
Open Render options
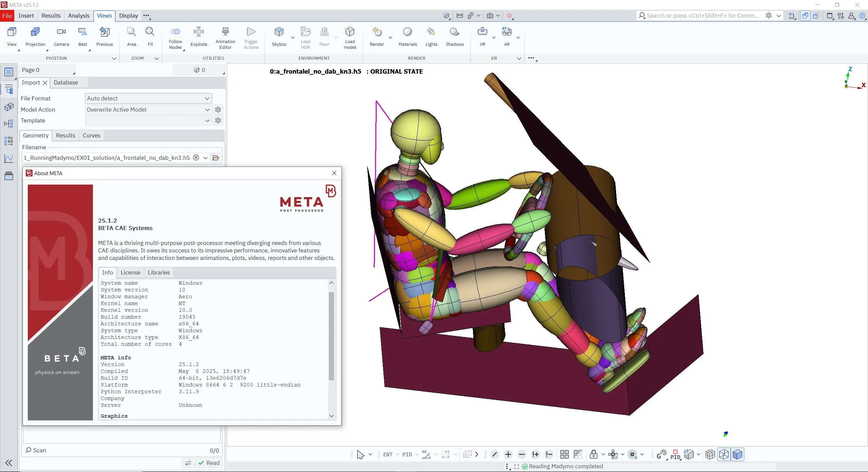point(377,37)
